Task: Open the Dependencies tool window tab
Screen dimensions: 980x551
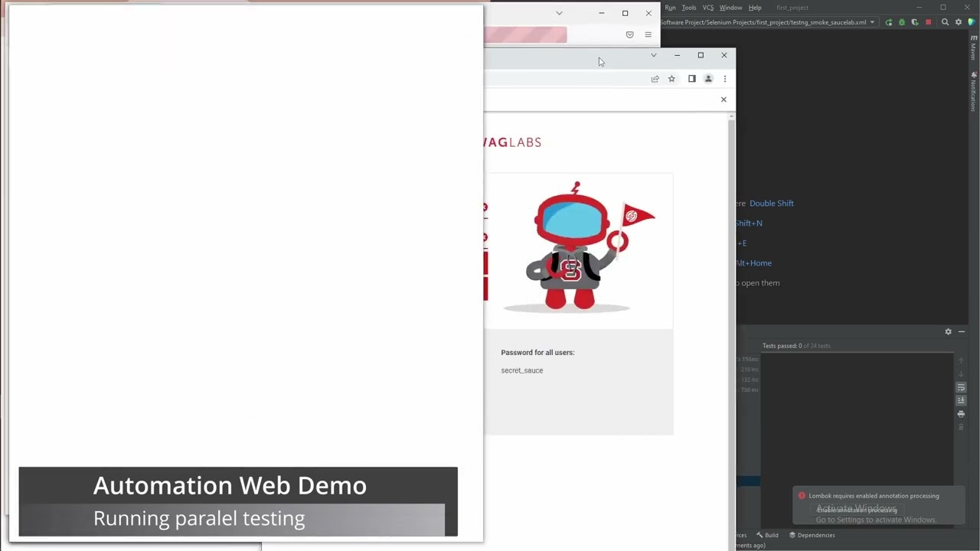Action: 812,535
